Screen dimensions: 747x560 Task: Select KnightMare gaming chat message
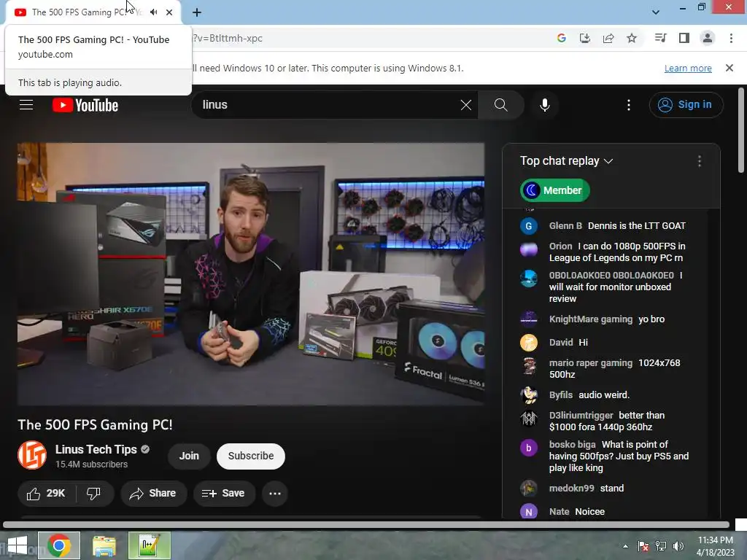607,319
